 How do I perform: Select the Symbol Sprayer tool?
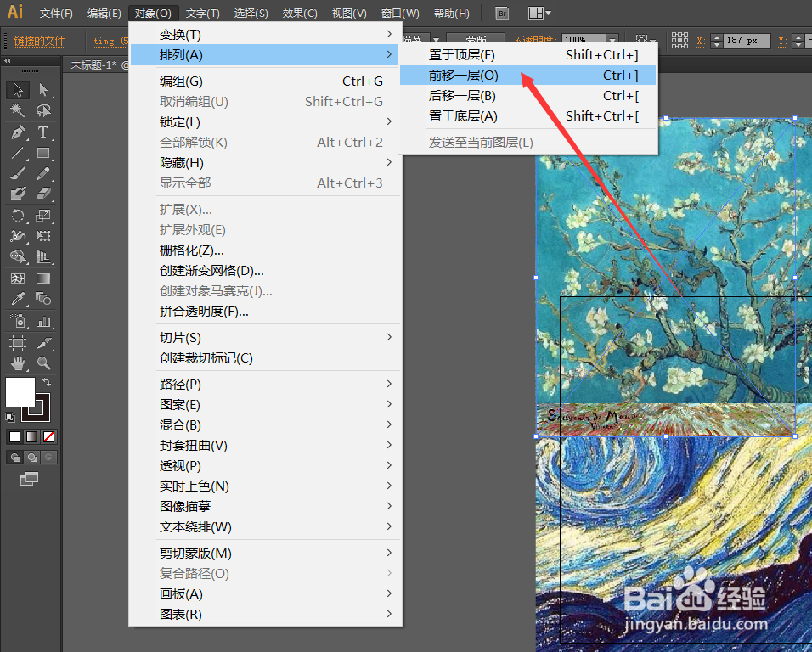pyautogui.click(x=18, y=322)
